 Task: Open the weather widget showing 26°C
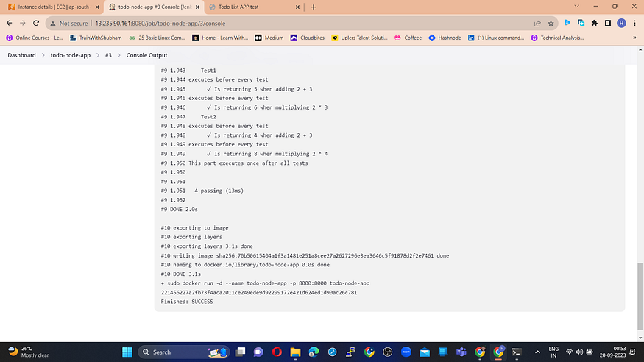[x=29, y=352]
